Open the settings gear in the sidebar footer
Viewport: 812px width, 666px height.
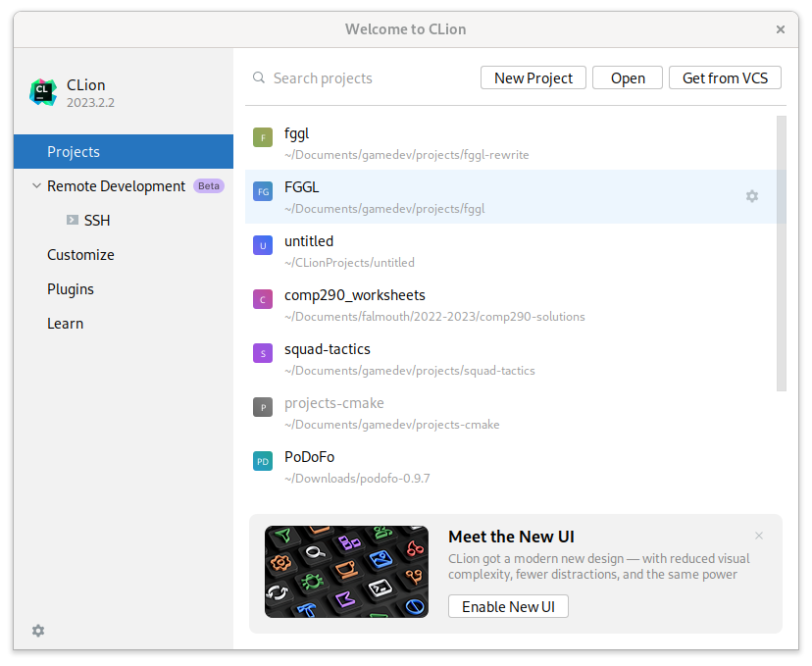click(x=38, y=631)
